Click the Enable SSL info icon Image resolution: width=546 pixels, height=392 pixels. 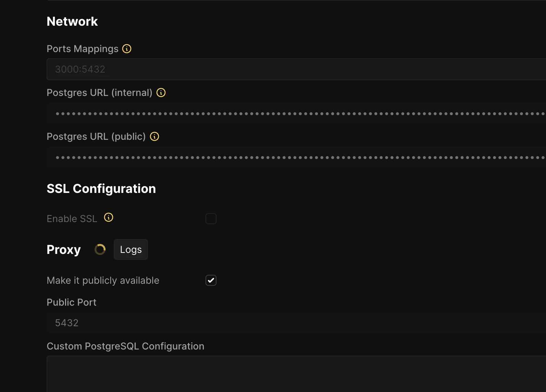(x=109, y=217)
